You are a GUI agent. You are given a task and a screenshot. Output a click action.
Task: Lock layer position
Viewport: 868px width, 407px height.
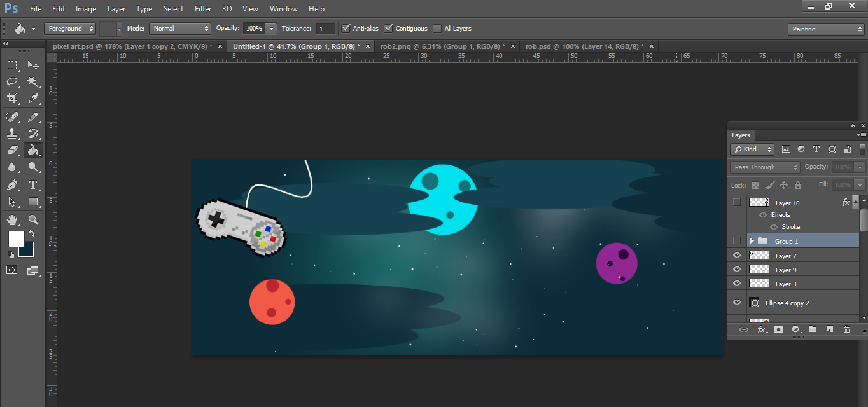(x=783, y=185)
